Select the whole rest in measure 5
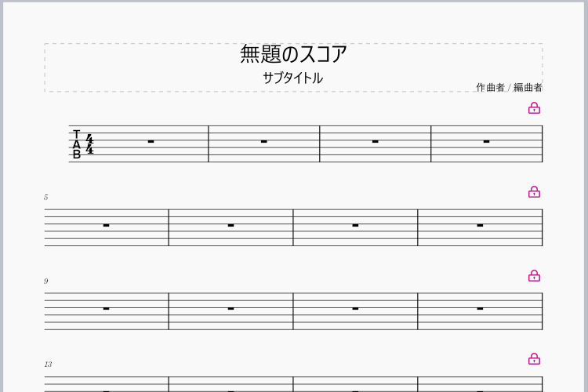The height and width of the screenshot is (392, 588). click(107, 225)
